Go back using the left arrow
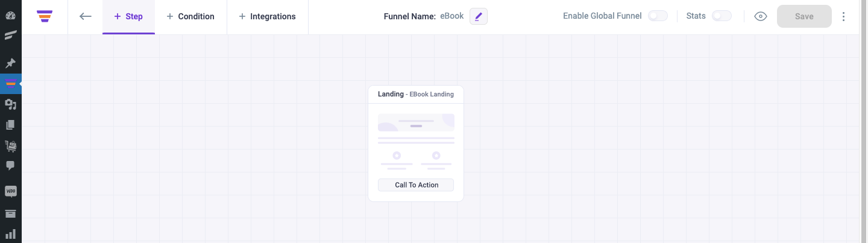The width and height of the screenshot is (868, 243). [86, 16]
